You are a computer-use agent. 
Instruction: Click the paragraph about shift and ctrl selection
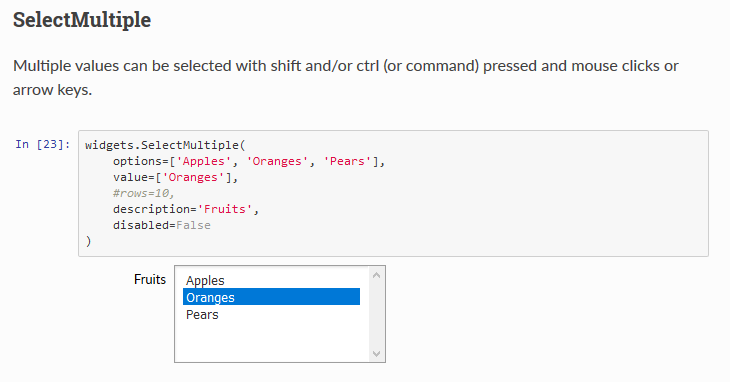pyautogui.click(x=345, y=78)
